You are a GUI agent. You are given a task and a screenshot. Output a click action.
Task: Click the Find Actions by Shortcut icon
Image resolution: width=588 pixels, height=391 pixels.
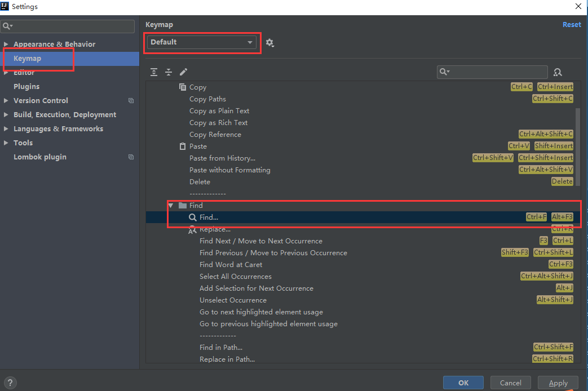click(558, 72)
